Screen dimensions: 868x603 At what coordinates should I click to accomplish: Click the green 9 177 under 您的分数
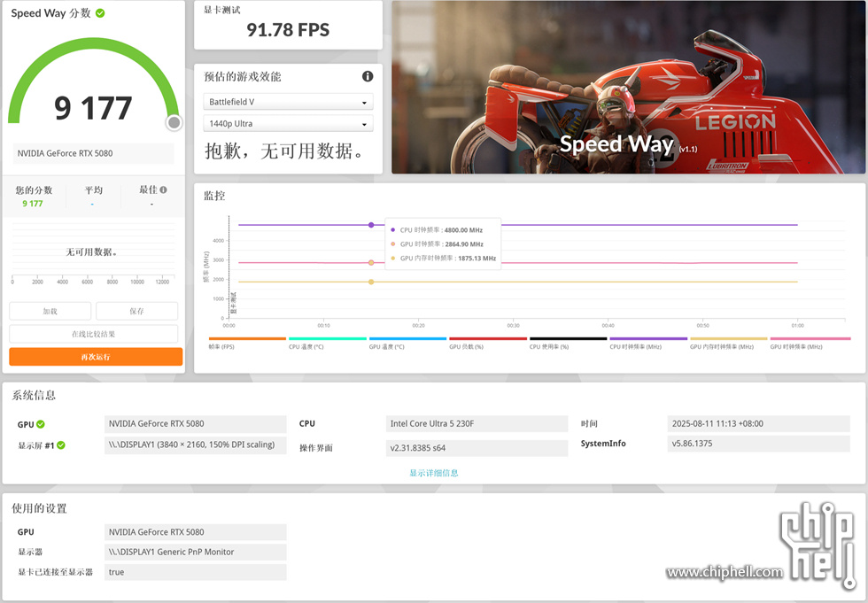[x=33, y=204]
